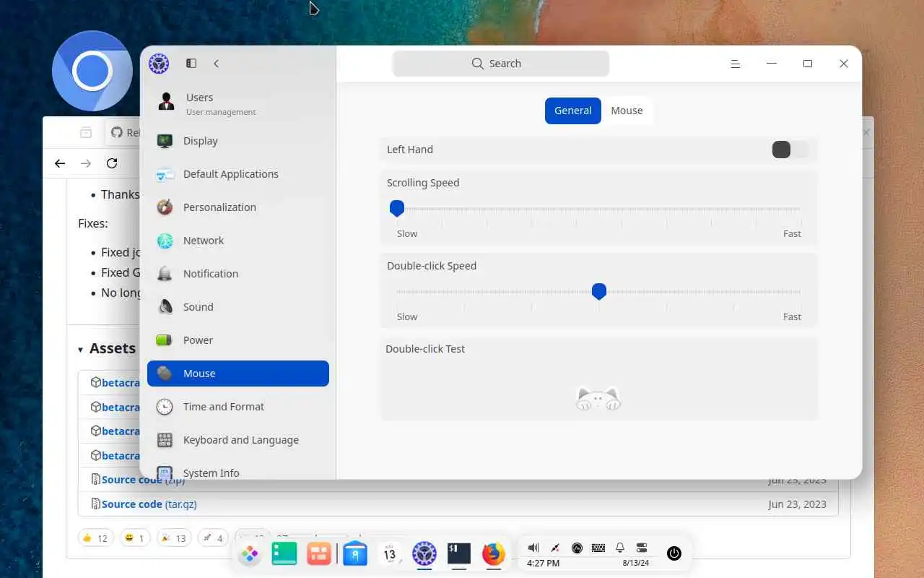Open the quick settings toggles tray icon

click(642, 548)
